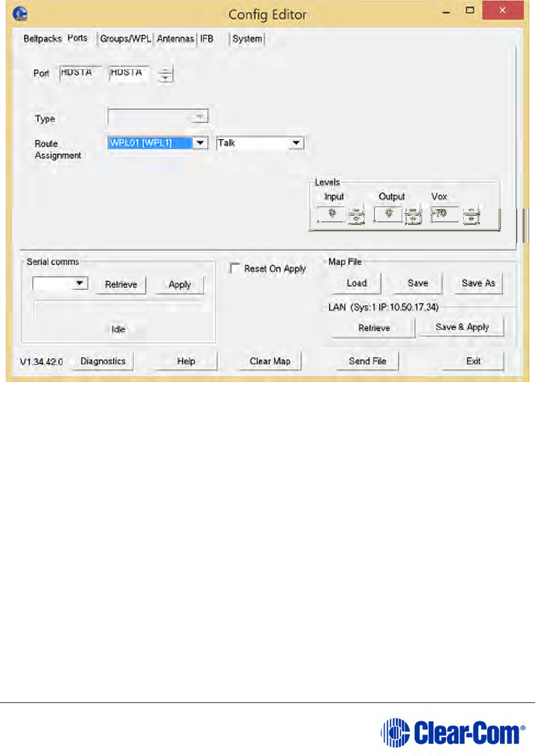The height and width of the screenshot is (756, 535).
Task: Switch to the Beltpacks tab
Action: (42, 39)
